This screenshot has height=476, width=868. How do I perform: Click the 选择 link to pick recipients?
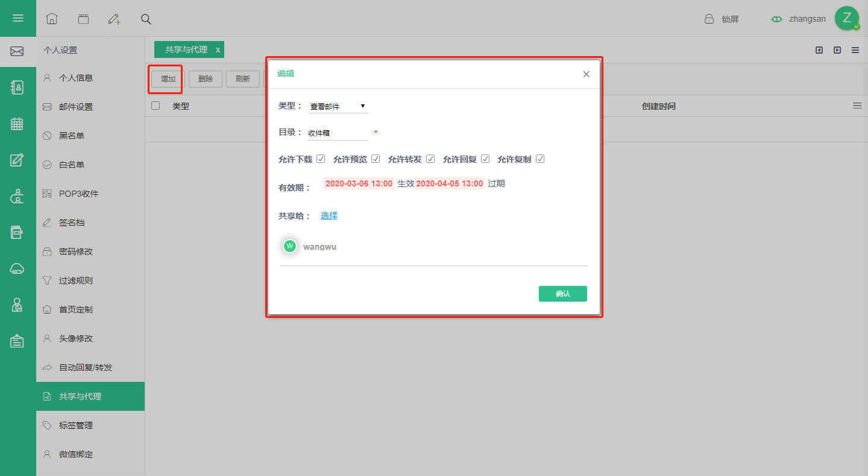coord(329,215)
